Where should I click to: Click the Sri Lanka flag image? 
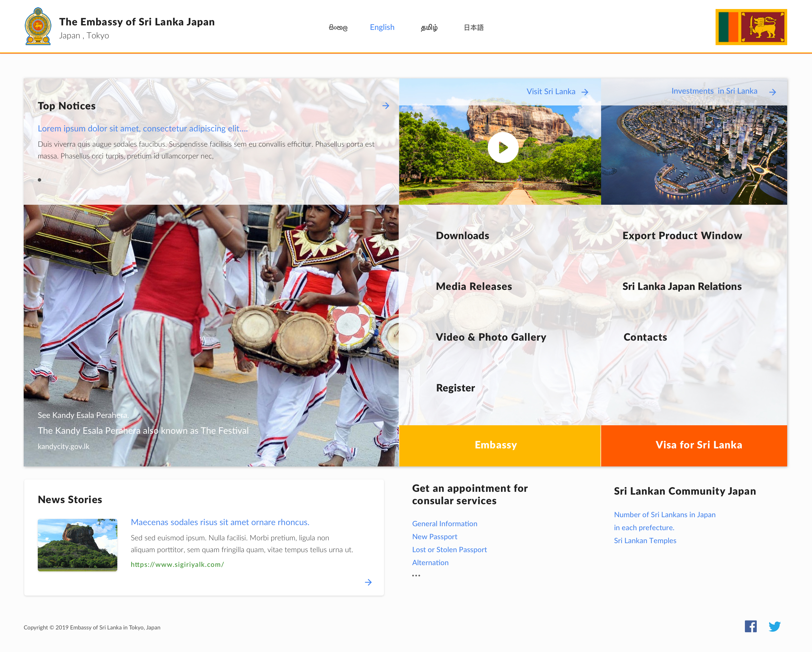pos(751,27)
